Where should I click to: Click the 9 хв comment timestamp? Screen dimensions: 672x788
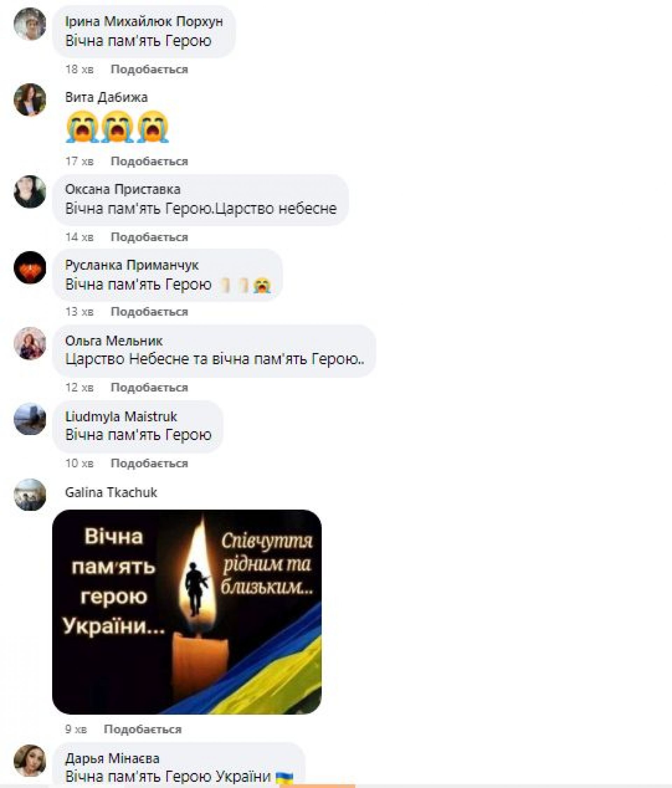tap(76, 729)
